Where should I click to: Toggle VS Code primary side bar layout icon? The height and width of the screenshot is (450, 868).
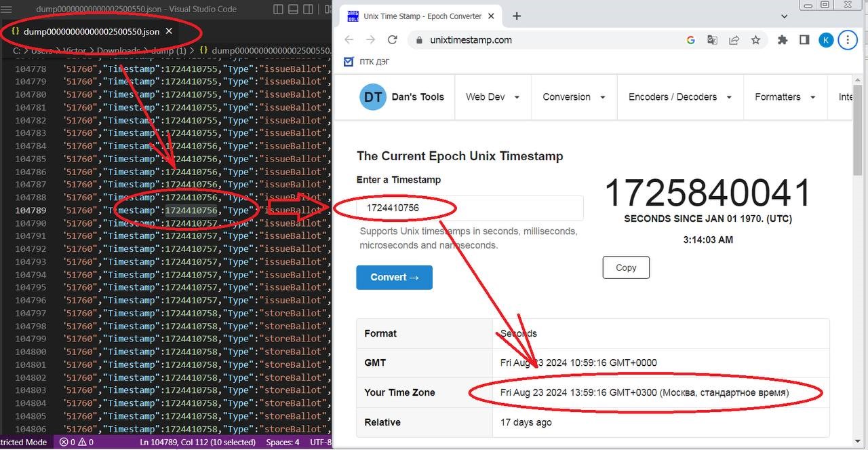click(x=278, y=10)
